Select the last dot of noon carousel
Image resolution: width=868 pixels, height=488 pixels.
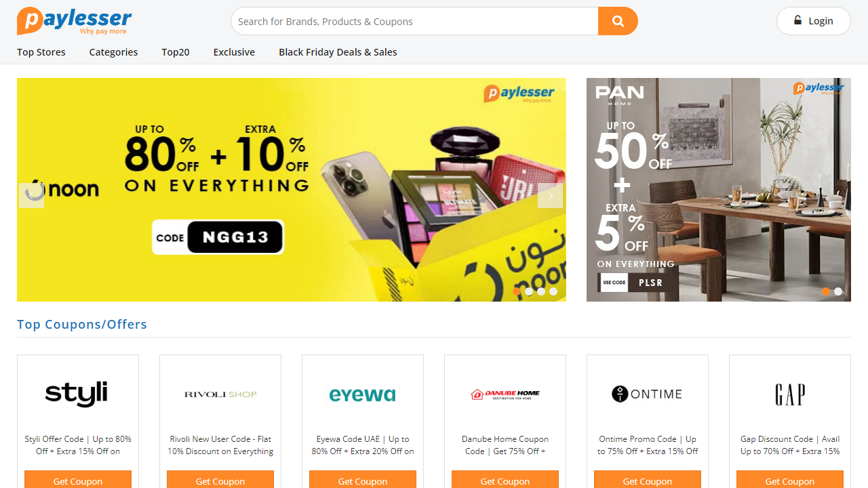[x=553, y=291]
